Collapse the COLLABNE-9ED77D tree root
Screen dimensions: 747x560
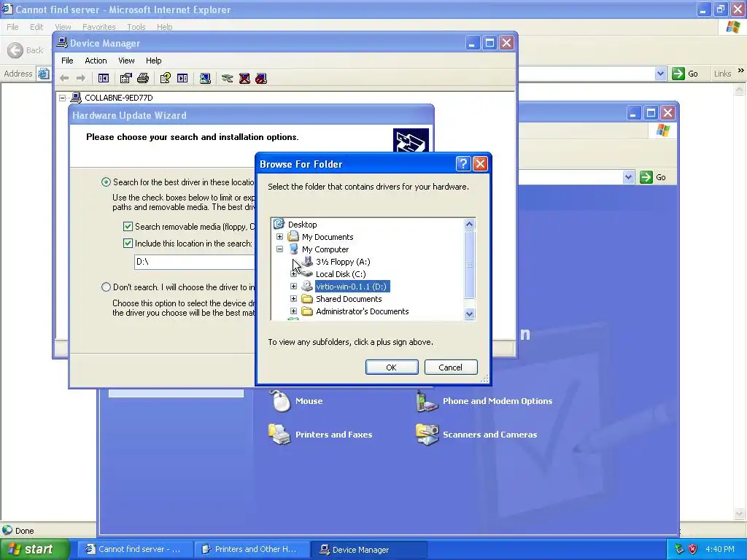coord(63,98)
